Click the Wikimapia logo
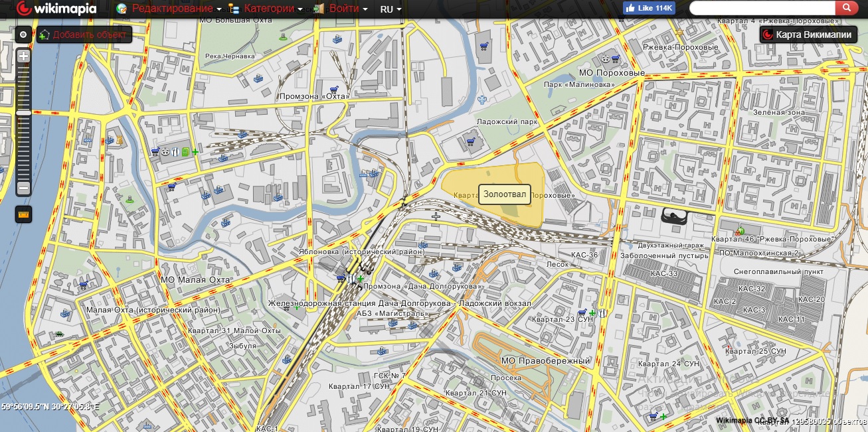This screenshot has width=868, height=432. click(56, 9)
